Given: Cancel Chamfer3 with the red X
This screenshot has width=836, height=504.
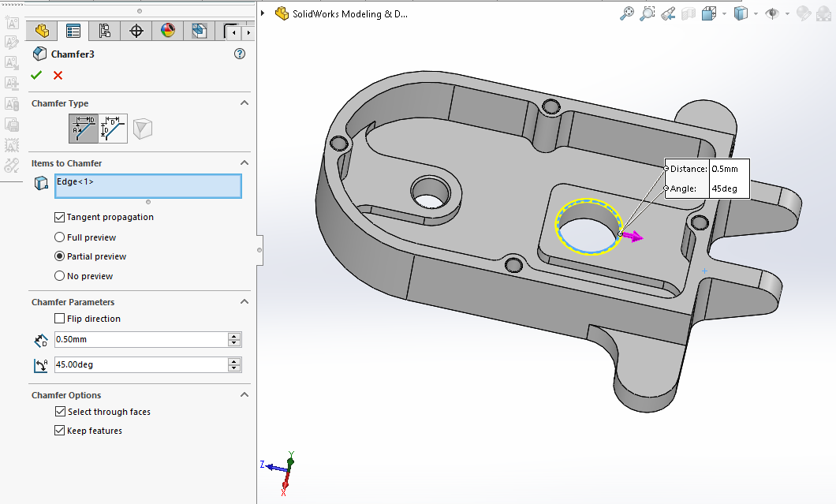Looking at the screenshot, I should (x=58, y=76).
